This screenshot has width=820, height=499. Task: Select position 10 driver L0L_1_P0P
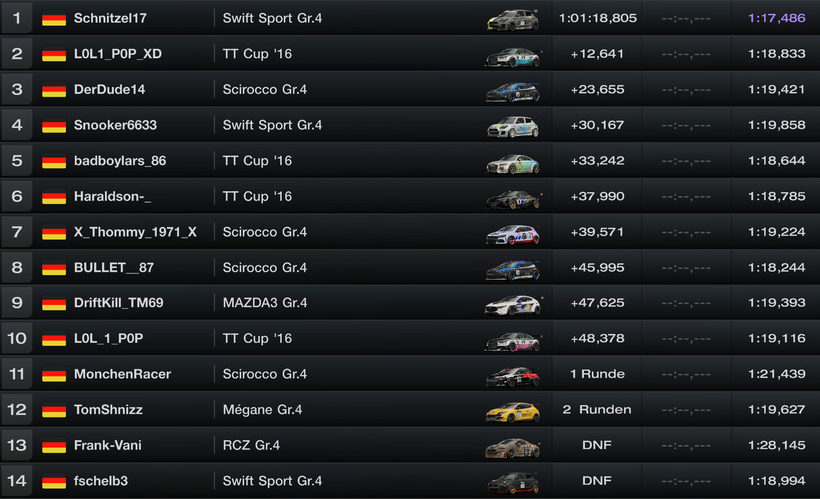click(x=108, y=339)
